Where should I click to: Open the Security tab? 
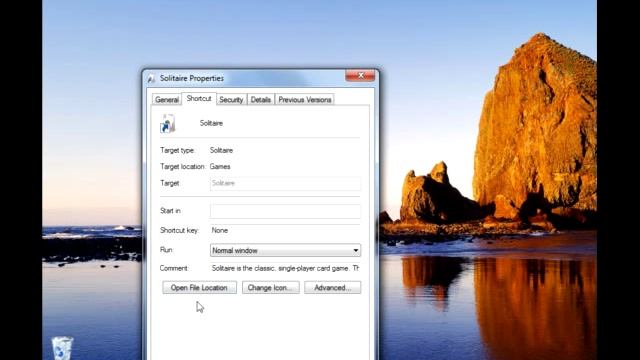pos(231,100)
